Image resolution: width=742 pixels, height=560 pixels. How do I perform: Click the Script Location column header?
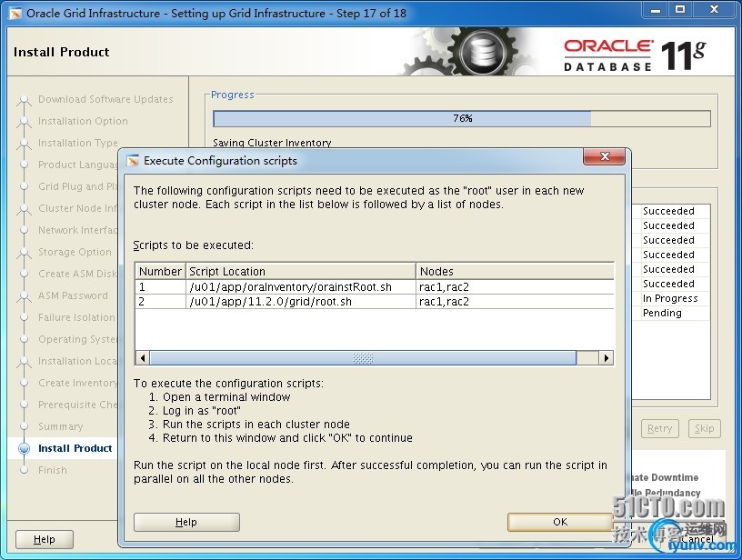tap(300, 272)
